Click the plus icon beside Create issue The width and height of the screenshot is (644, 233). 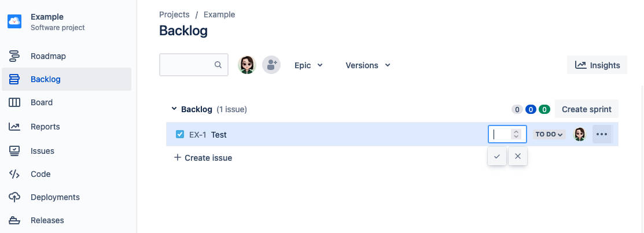click(178, 158)
